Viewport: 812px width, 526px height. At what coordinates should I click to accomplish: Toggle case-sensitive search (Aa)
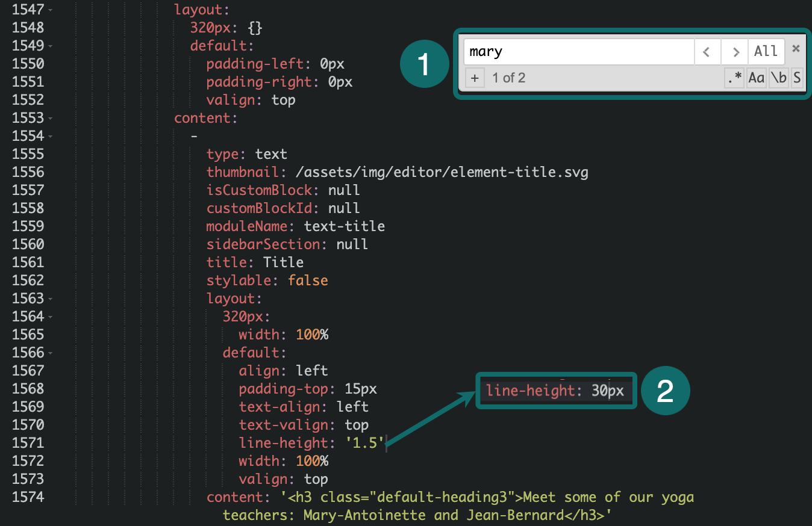(x=756, y=78)
